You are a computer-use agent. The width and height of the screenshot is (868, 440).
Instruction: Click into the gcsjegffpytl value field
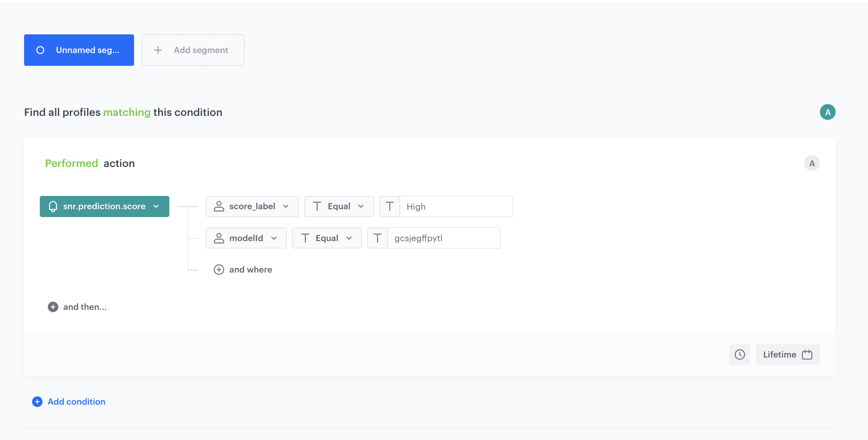tap(443, 238)
